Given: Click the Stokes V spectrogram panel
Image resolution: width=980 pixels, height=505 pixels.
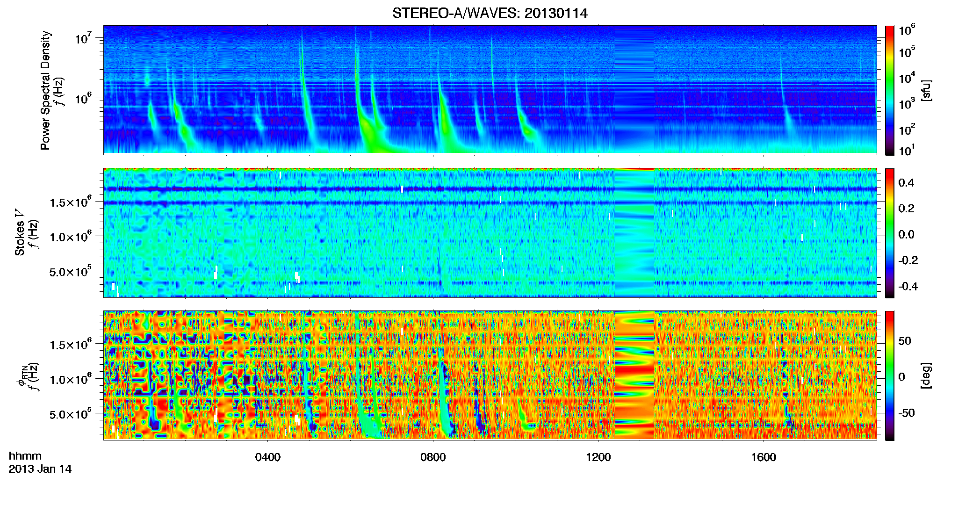Looking at the screenshot, I should coord(490,233).
